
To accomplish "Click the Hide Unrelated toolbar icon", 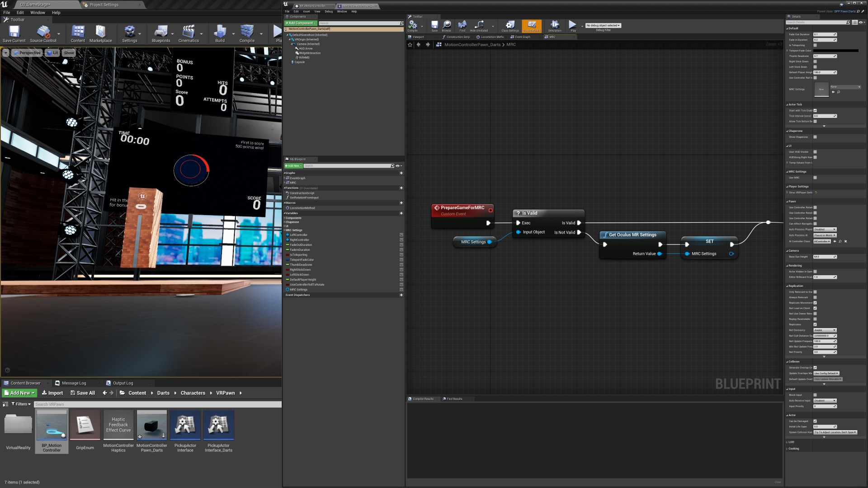I will [479, 26].
